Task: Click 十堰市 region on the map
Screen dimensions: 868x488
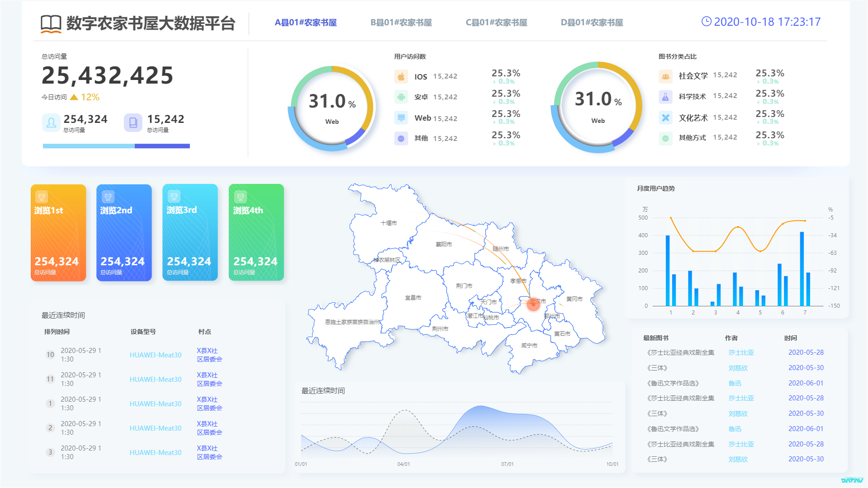Action: (x=388, y=223)
